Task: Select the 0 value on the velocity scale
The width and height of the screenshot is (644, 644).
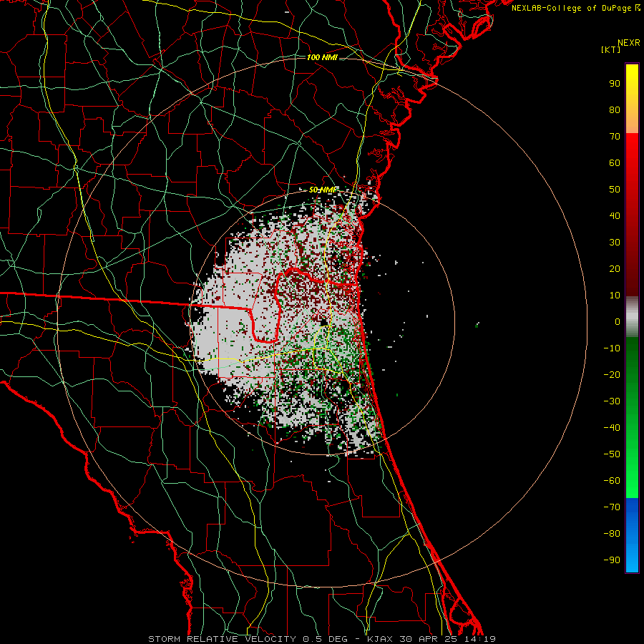Action: (x=618, y=322)
